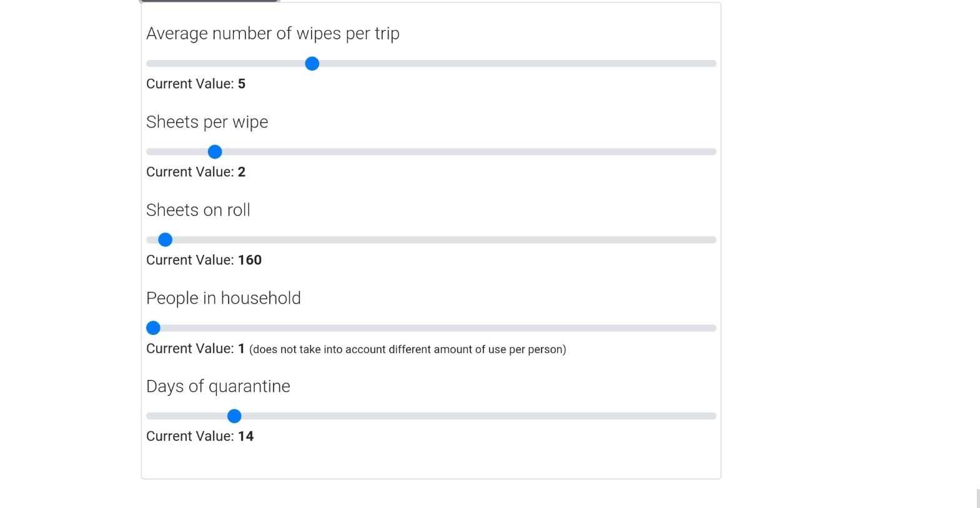The height and width of the screenshot is (508, 980).
Task: Click the "Average number of wipes per trip" label
Action: pos(272,34)
